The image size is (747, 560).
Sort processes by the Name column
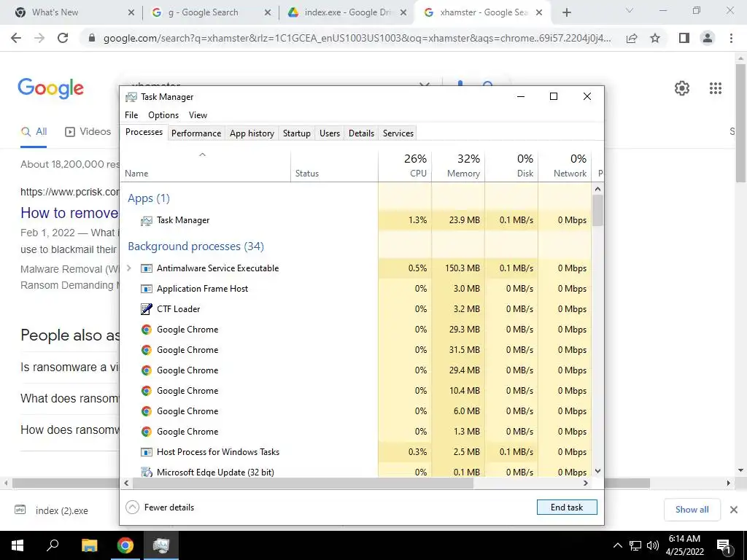pyautogui.click(x=205, y=166)
